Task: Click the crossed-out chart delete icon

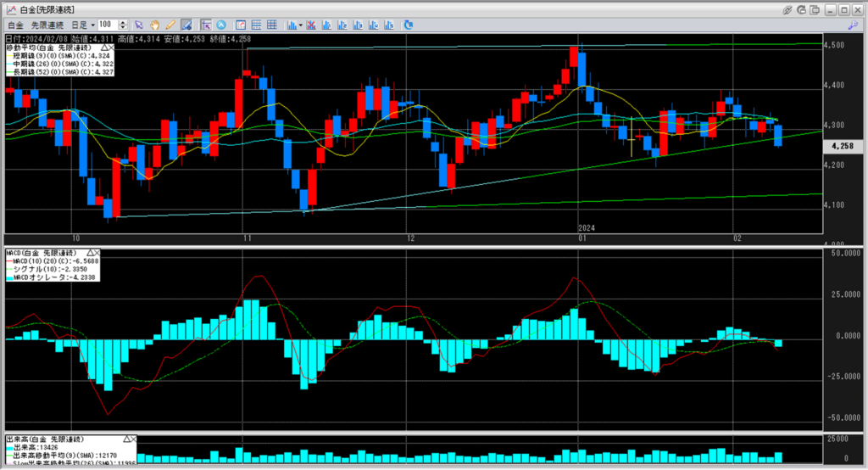Action: [311, 25]
